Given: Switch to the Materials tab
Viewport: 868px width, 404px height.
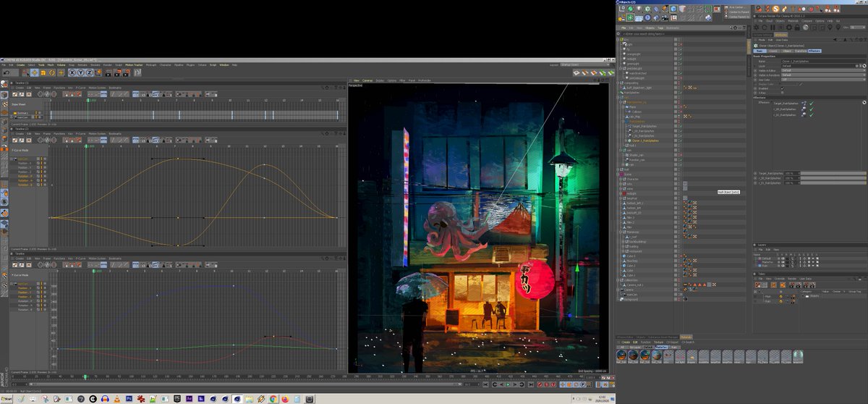Looking at the screenshot, I should point(686,337).
